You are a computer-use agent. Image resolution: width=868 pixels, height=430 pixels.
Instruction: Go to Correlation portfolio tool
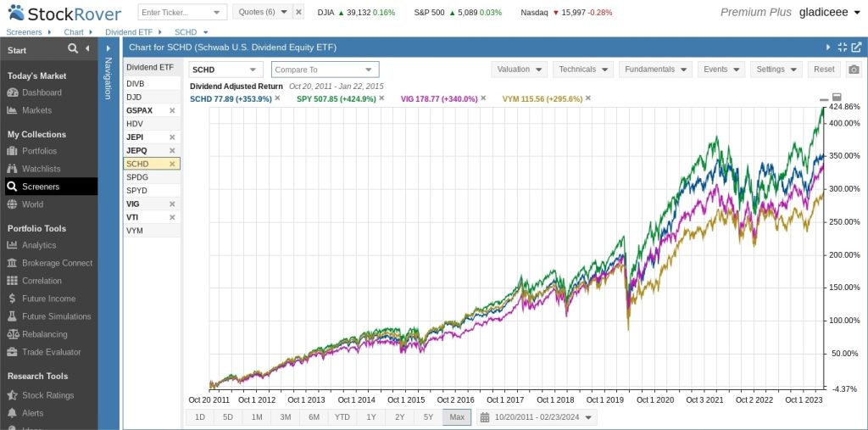tap(42, 281)
